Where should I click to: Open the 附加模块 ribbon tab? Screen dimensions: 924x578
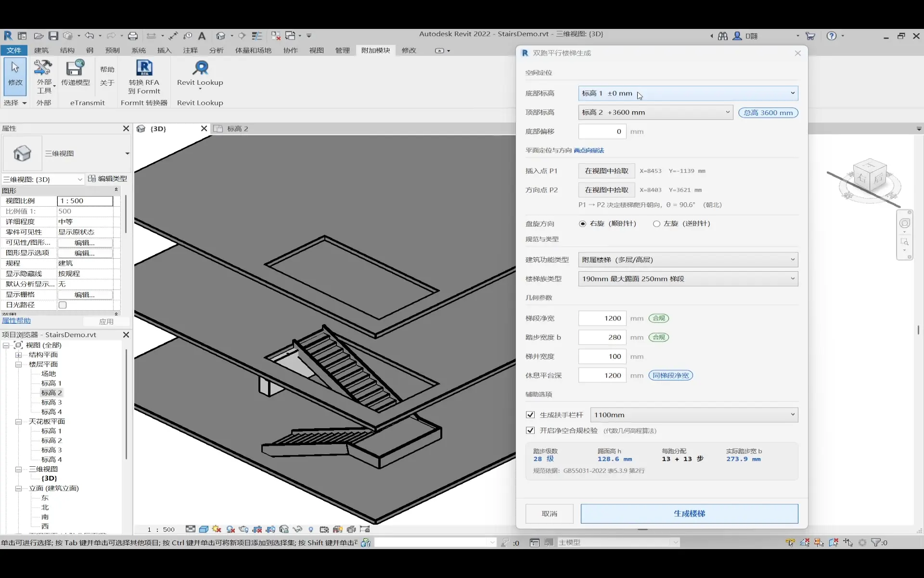point(375,50)
